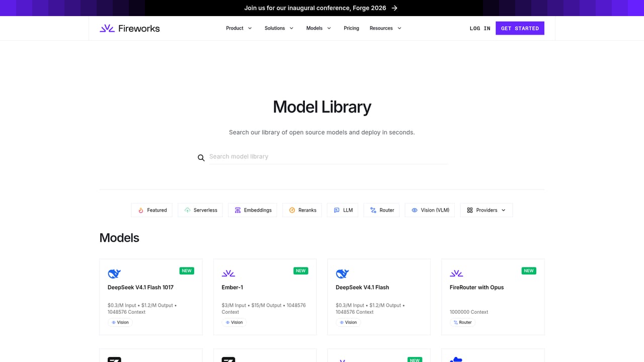The image size is (644, 362).
Task: Open the FireRouter with Opus title
Action: [476, 288]
